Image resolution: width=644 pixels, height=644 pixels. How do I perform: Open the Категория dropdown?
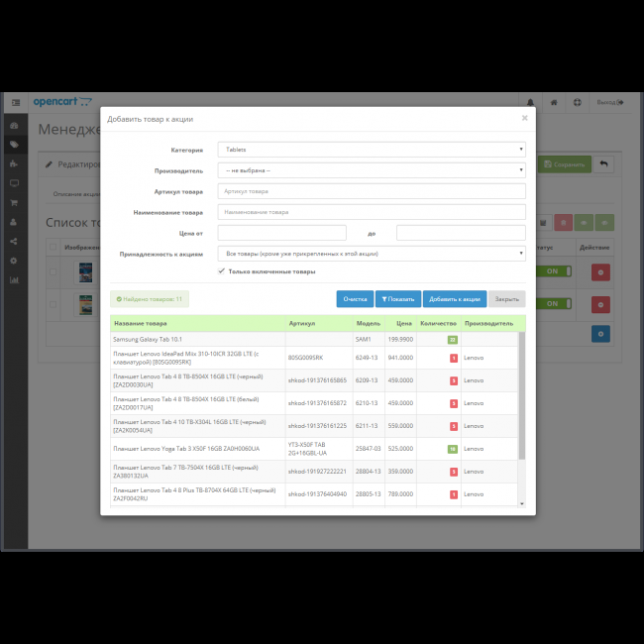coord(371,150)
